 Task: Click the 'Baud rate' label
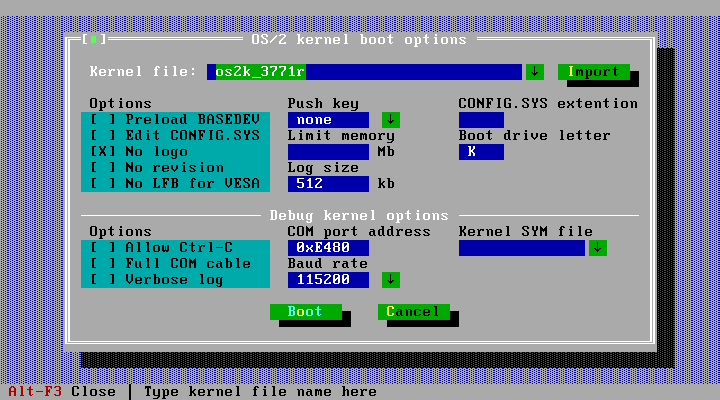click(328, 264)
